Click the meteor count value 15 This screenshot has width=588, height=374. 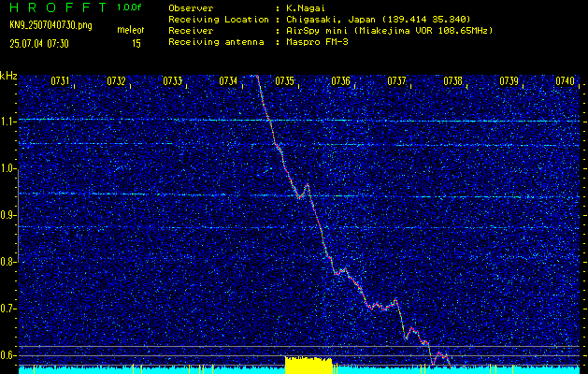(136, 44)
